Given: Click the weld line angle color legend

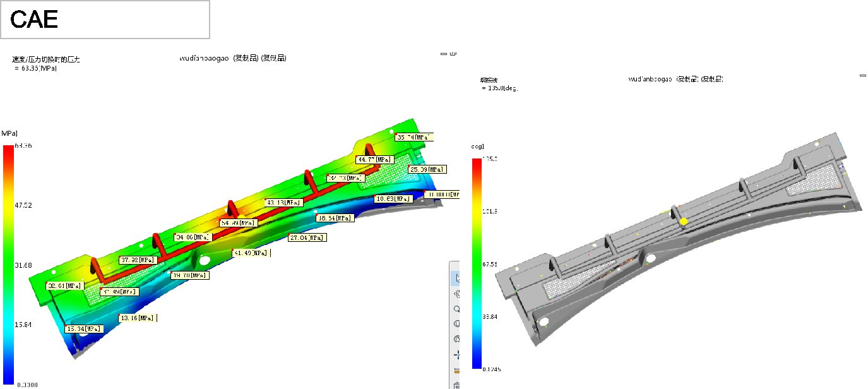Looking at the screenshot, I should point(477,263).
